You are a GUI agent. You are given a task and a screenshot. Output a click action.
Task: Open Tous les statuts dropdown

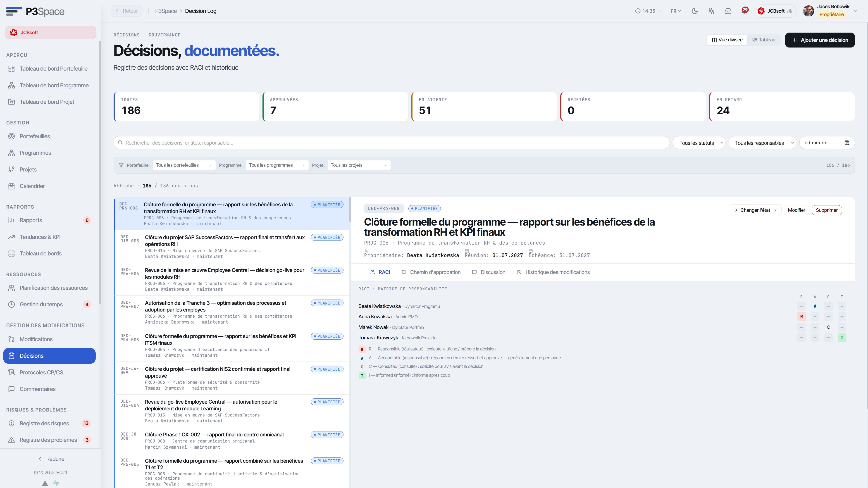[699, 143]
